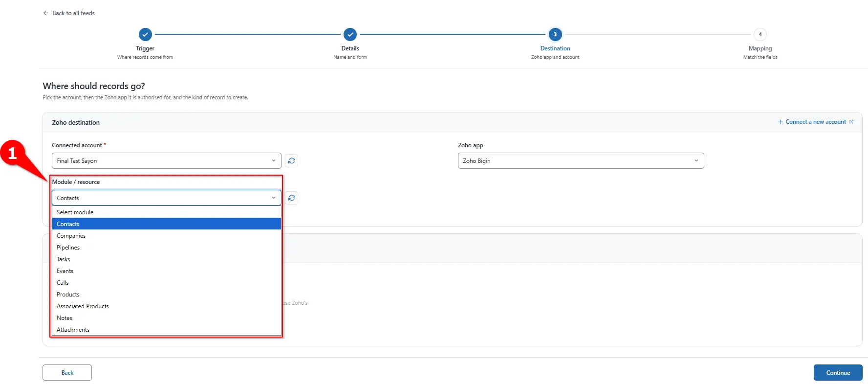Choose Notes from the module list

[167, 318]
